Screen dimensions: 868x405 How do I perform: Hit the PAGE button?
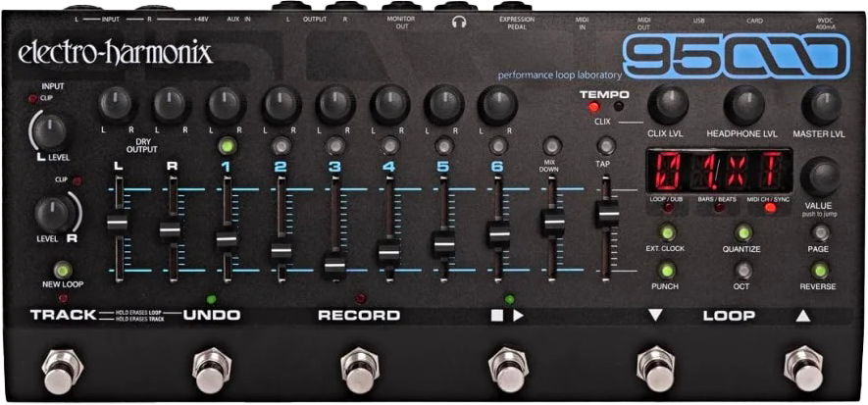click(x=819, y=233)
